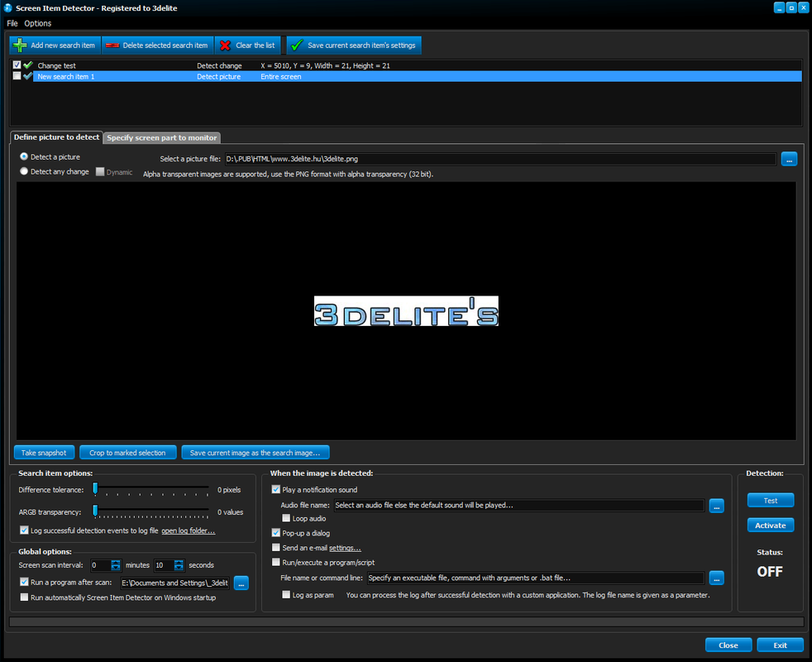812x662 pixels.
Task: Click the Screen Item Detector title bar app icon
Action: pyautogui.click(x=7, y=7)
